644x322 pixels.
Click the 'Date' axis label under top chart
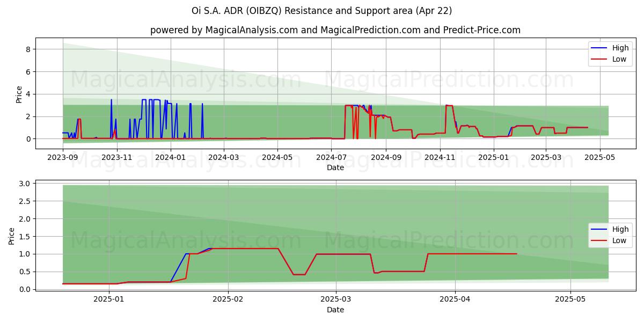click(x=335, y=168)
